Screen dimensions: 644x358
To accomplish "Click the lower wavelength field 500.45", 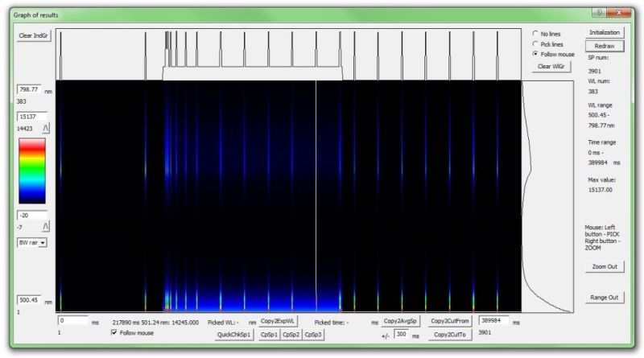I will 29,300.
